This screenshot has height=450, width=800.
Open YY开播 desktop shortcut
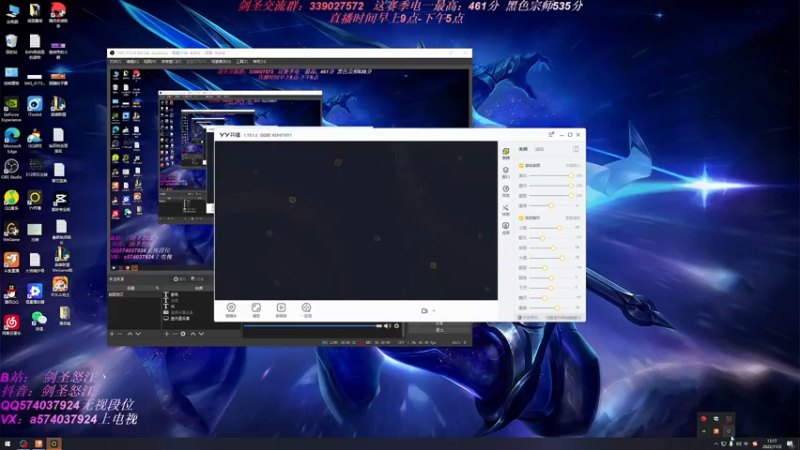(35, 200)
